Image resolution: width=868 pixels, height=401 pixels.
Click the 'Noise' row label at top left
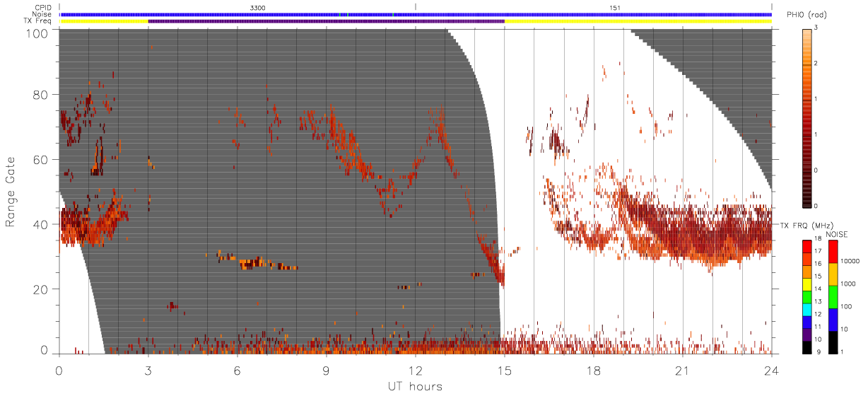tap(43, 13)
